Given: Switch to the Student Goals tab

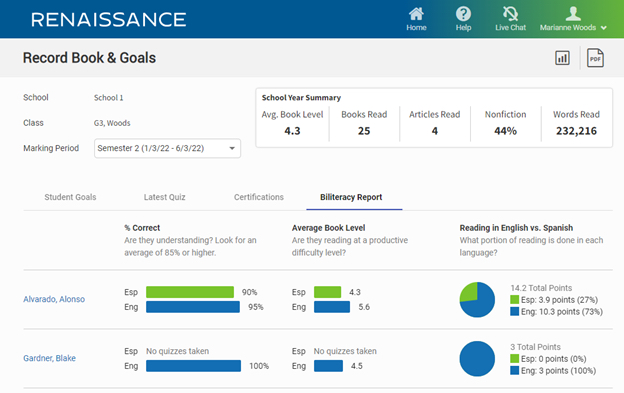Looking at the screenshot, I should (x=70, y=197).
